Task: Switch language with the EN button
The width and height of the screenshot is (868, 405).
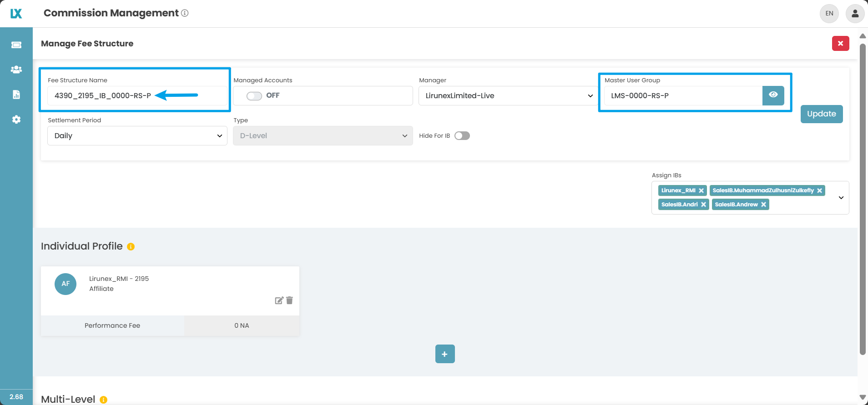Action: click(x=829, y=14)
